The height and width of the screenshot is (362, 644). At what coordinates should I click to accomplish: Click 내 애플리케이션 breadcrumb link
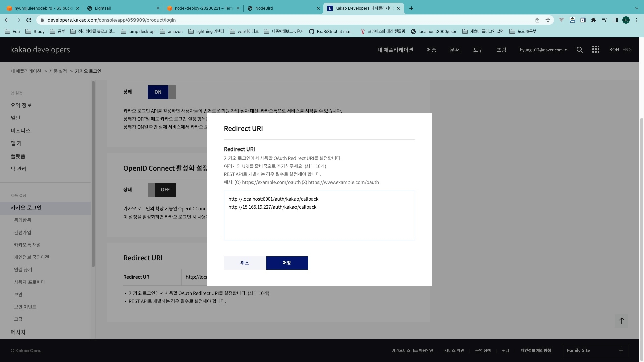click(x=26, y=71)
